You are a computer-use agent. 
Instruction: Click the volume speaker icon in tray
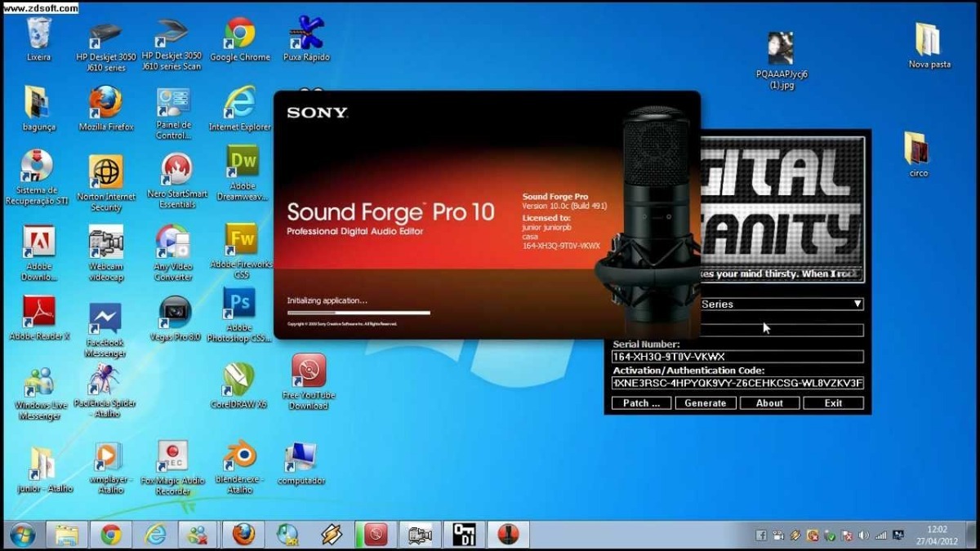[x=865, y=535]
